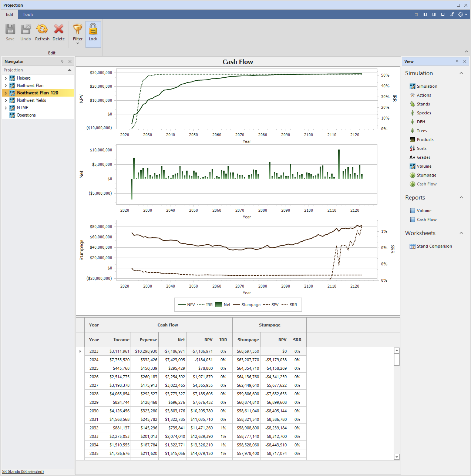Expand the Northwest Plan tree node
The image size is (471, 476).
pos(6,86)
